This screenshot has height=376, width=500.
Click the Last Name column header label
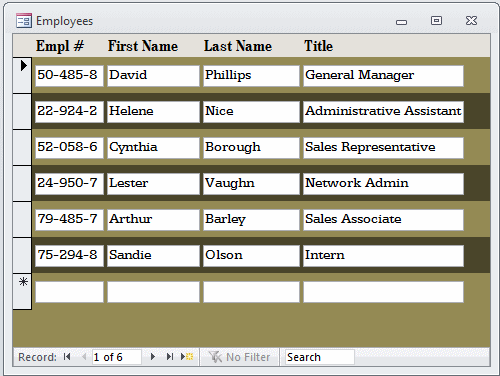click(x=238, y=46)
